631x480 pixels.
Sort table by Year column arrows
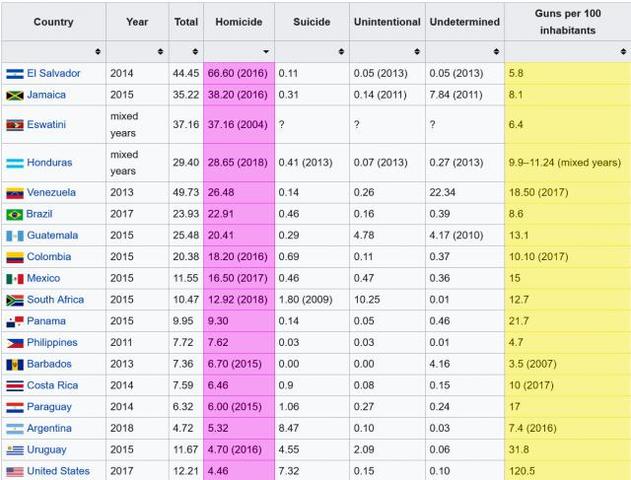click(160, 51)
